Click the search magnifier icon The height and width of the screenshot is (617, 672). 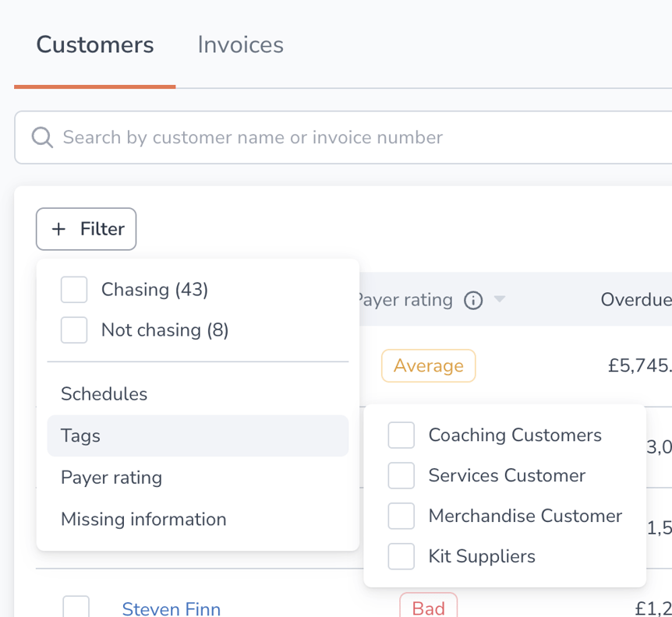click(43, 137)
